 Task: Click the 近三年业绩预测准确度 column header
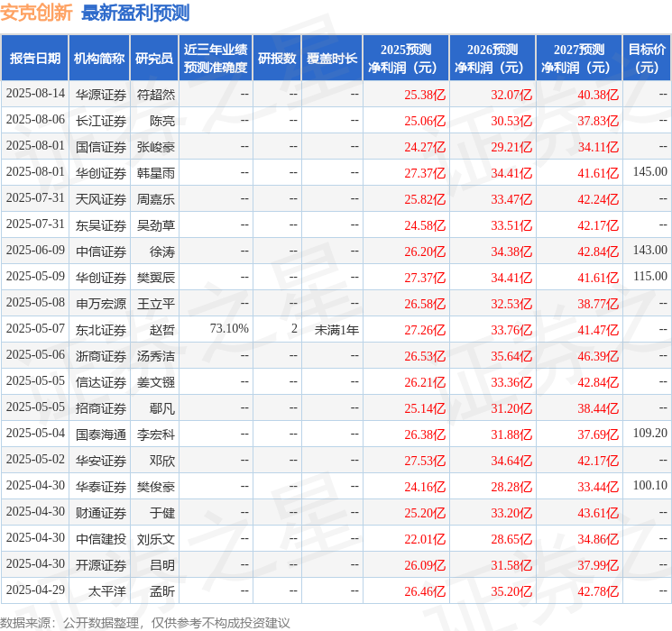(x=216, y=59)
